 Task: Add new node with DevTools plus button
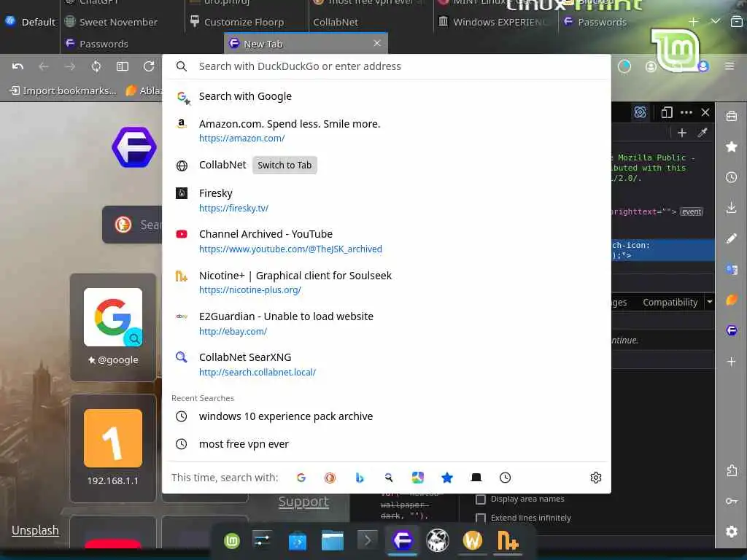point(682,133)
